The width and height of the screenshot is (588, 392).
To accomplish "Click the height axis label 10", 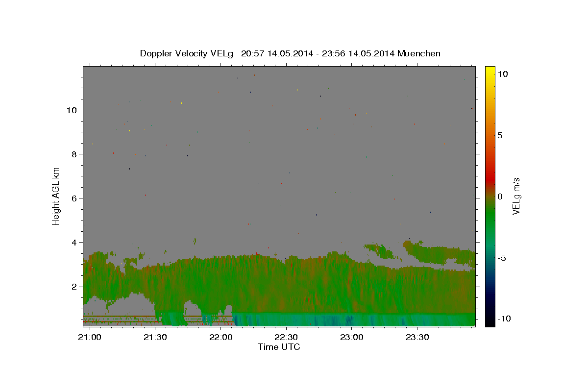I will pyautogui.click(x=73, y=110).
